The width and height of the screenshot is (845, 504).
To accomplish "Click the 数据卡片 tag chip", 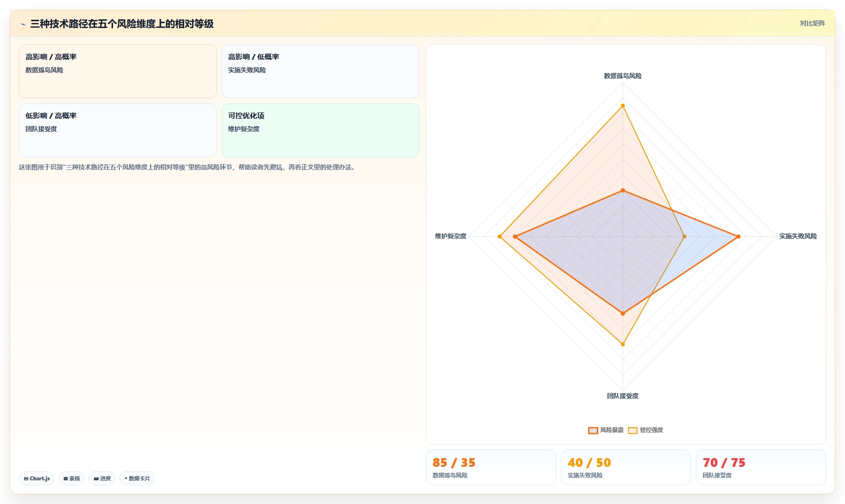I will click(137, 478).
